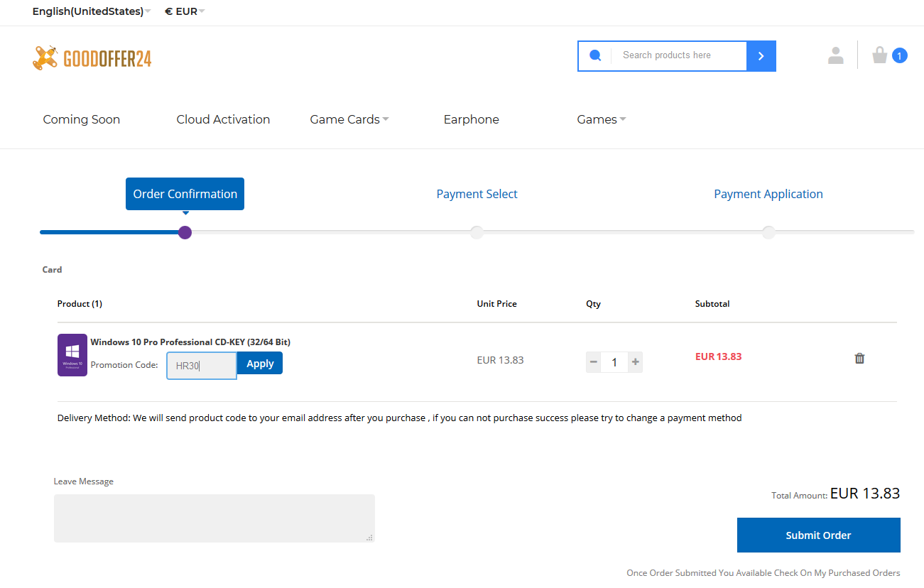Viewport: 924px width, 588px height.
Task: Apply the promotion code
Action: 260,363
